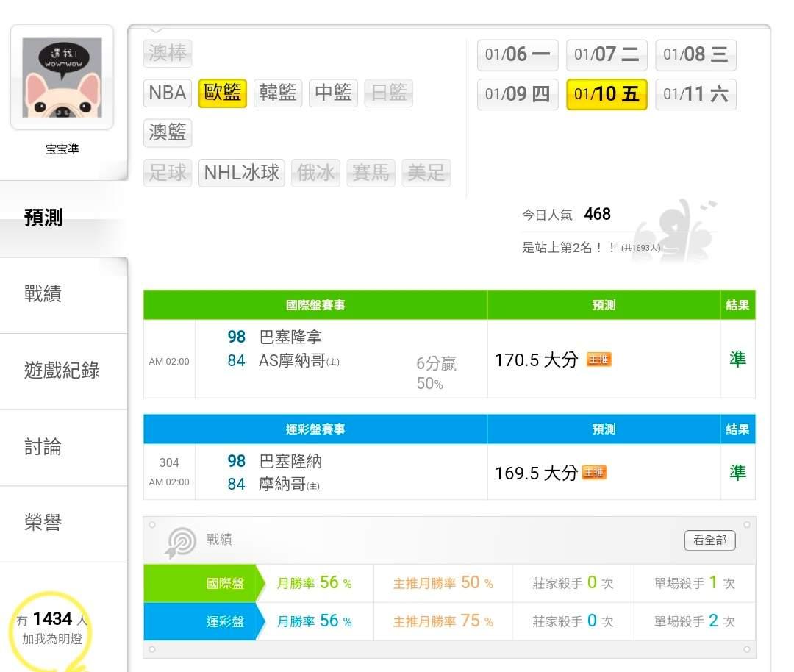This screenshot has width=794, height=672.
Task: Select the 01/11 六 date
Action: [x=695, y=94]
